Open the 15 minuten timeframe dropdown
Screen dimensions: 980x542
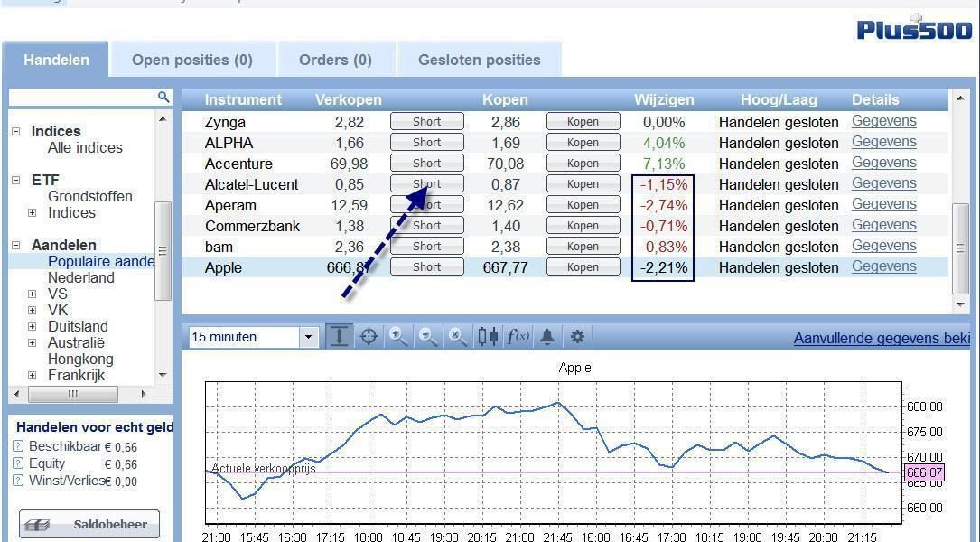308,338
